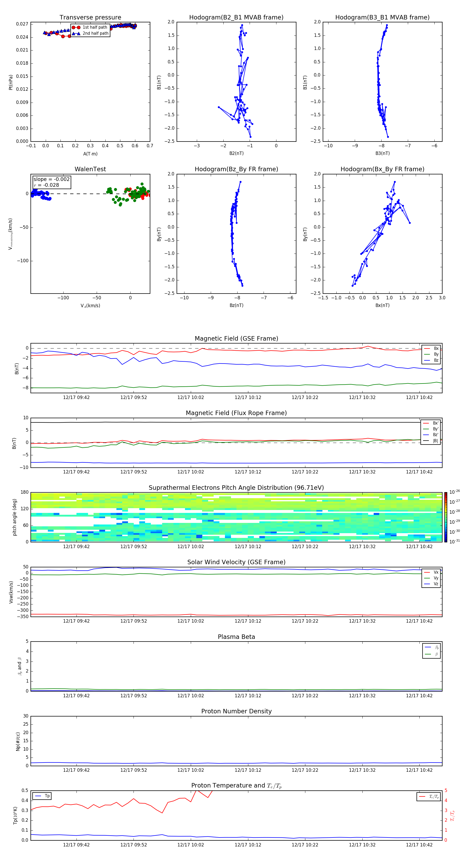The width and height of the screenshot is (473, 868).
Task: Click the 'B3(nT)' x-axis label
Action: click(x=382, y=153)
